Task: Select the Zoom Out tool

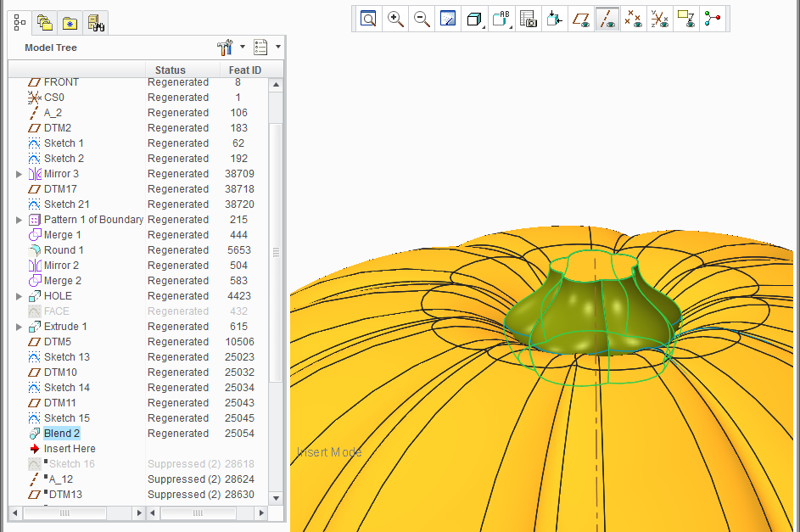Action: click(x=422, y=19)
